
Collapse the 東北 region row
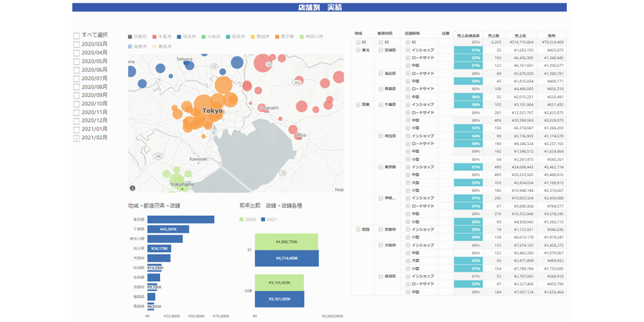[358, 50]
